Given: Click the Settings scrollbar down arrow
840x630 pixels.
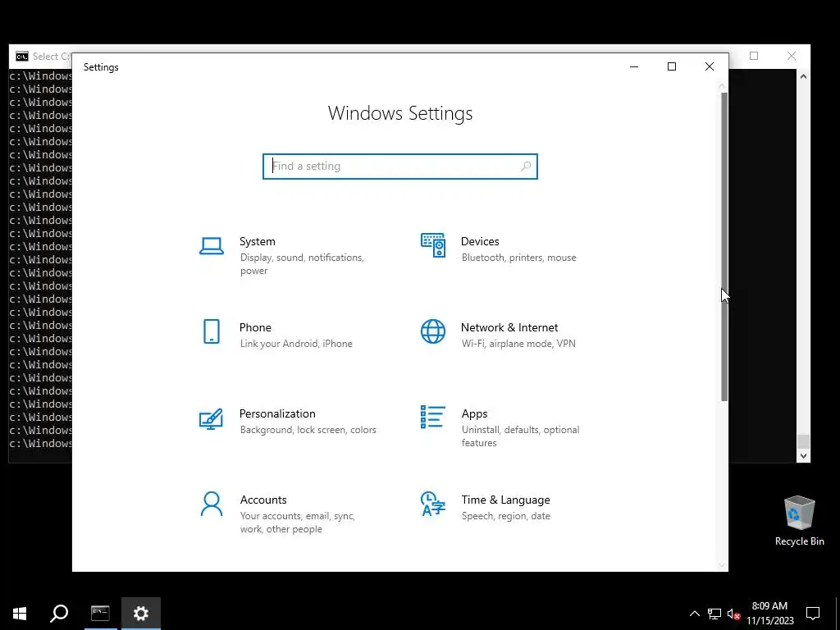Looking at the screenshot, I should click(722, 565).
